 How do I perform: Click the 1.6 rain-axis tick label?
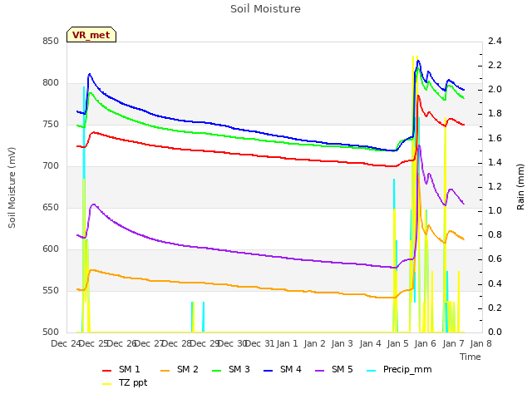495,139
